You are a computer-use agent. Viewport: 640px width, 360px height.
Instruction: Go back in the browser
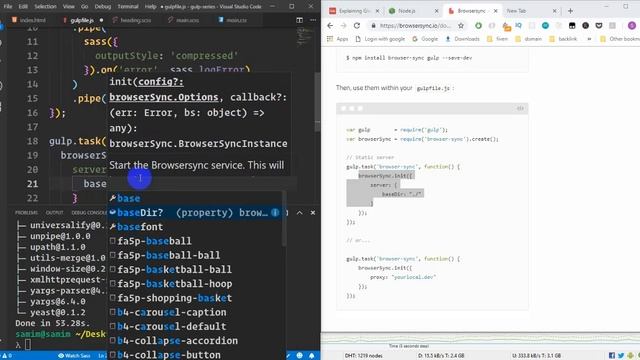(x=330, y=26)
